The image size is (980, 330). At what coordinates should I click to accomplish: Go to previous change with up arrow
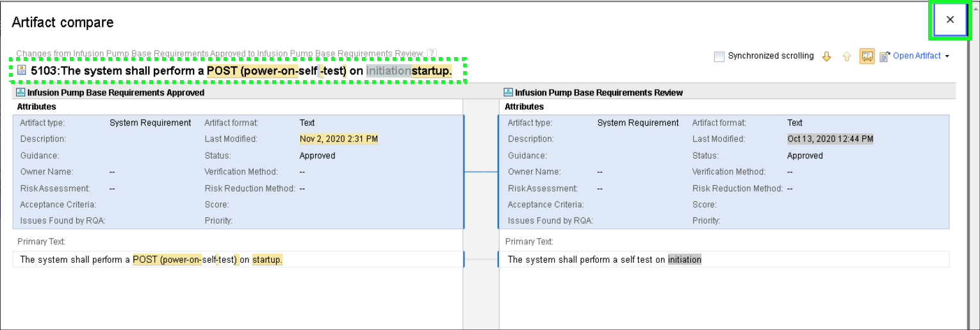[846, 56]
